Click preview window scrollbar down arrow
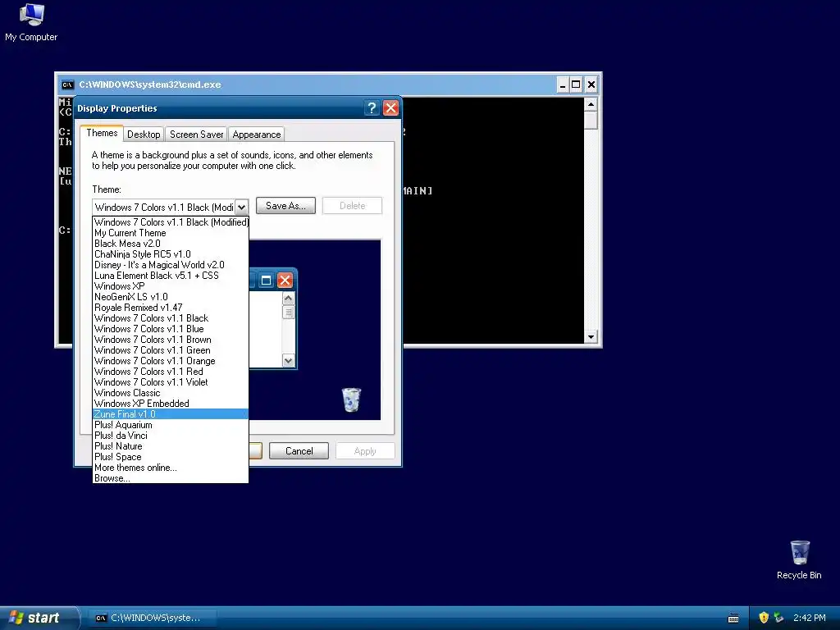This screenshot has height=630, width=840. tap(288, 361)
